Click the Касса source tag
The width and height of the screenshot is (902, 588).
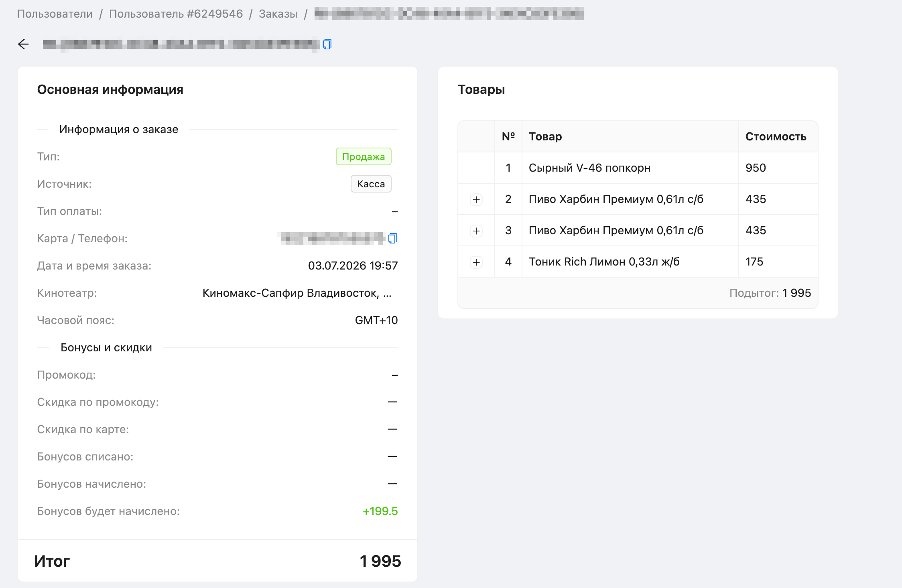(x=371, y=184)
